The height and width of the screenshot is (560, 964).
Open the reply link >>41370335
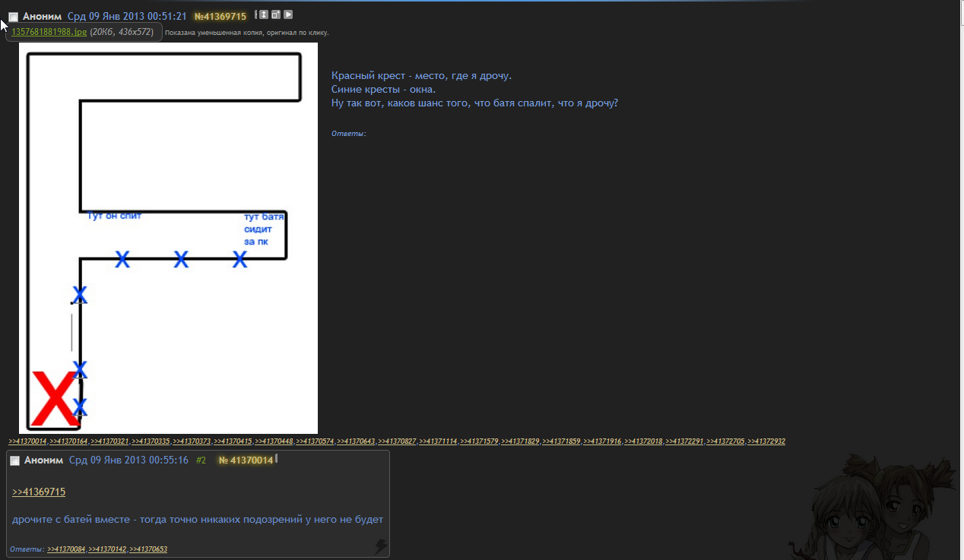[x=151, y=441]
